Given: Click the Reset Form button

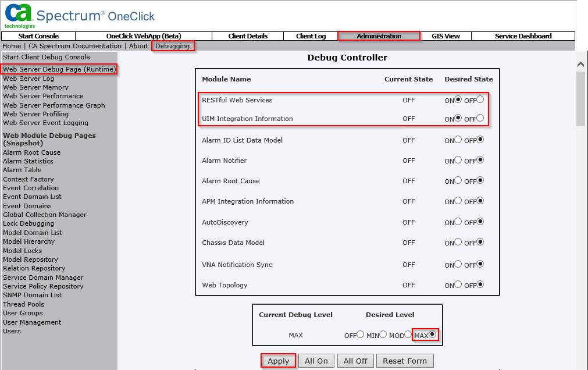Looking at the screenshot, I should [x=405, y=361].
